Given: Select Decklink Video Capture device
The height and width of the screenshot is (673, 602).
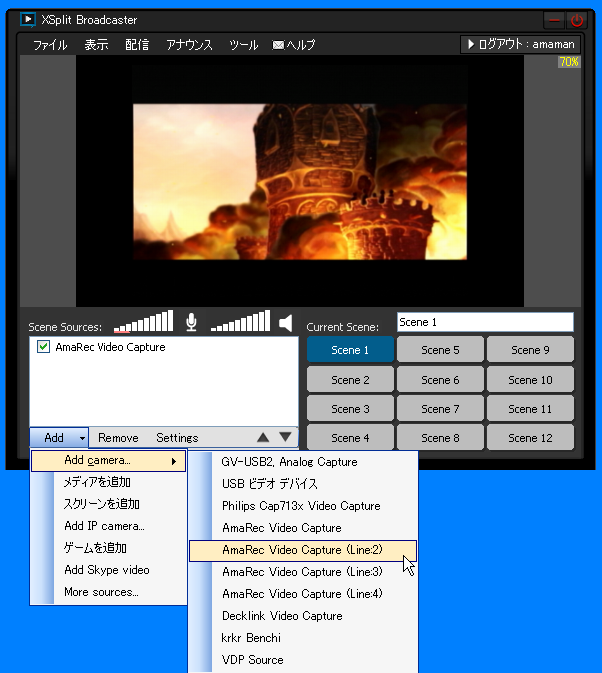Looking at the screenshot, I should click(303, 616).
